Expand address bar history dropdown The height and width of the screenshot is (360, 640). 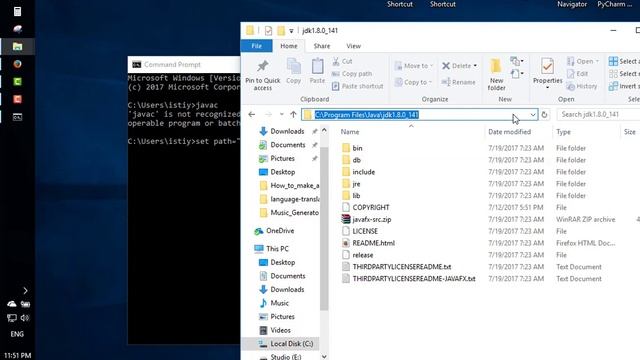pyautogui.click(x=533, y=115)
